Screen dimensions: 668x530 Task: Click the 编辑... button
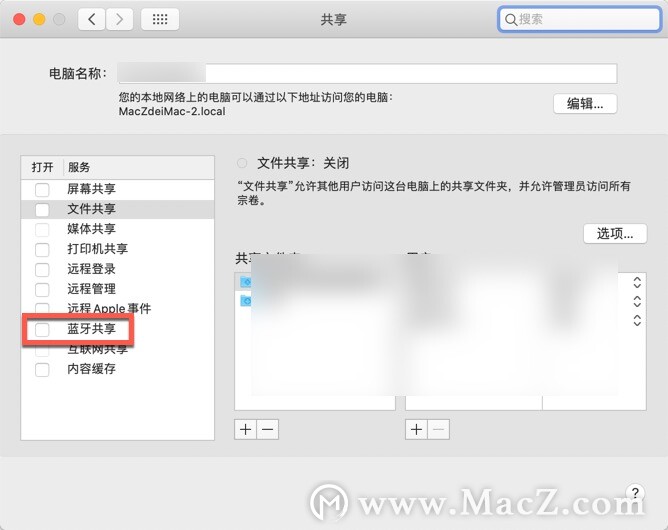tap(585, 104)
